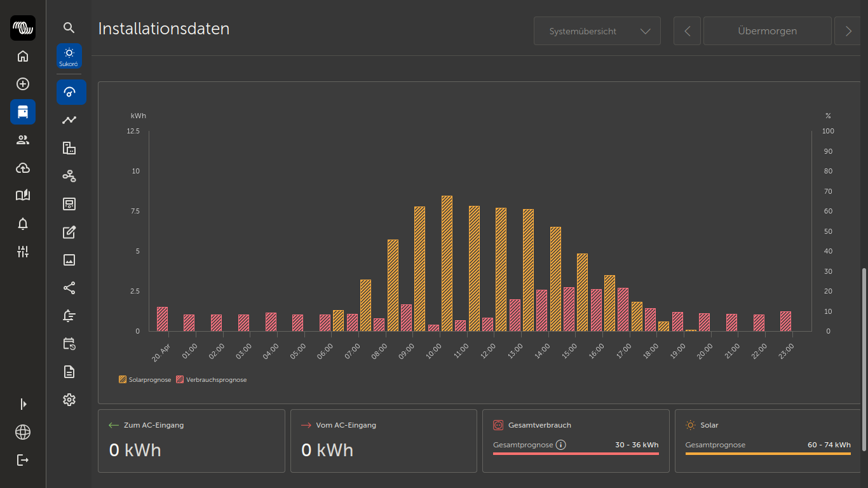The width and height of the screenshot is (868, 488).
Task: Select the dashboard gauge menu item
Action: pos(71,92)
